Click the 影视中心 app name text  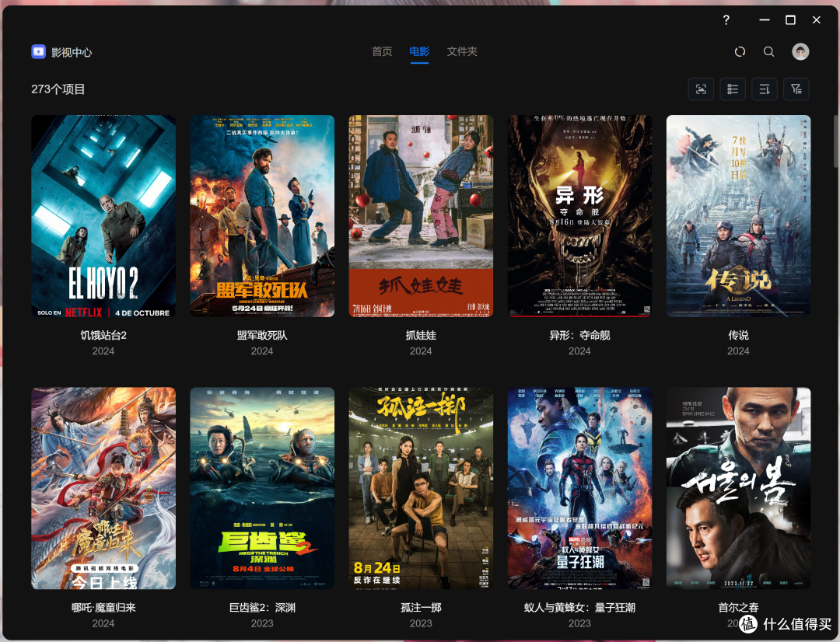(72, 53)
